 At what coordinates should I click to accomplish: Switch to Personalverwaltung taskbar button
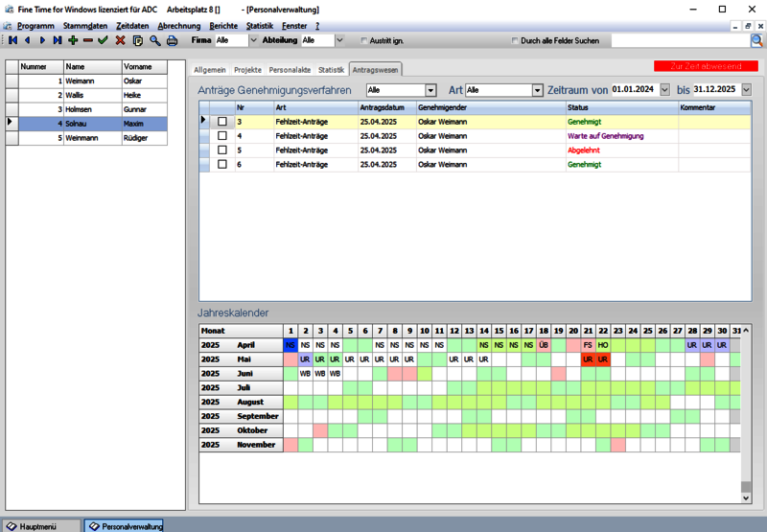click(x=124, y=526)
